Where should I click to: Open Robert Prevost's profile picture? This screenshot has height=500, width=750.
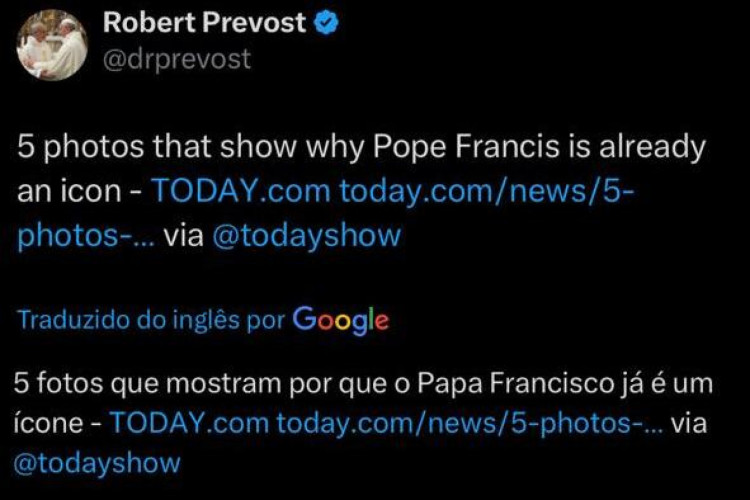(52, 45)
